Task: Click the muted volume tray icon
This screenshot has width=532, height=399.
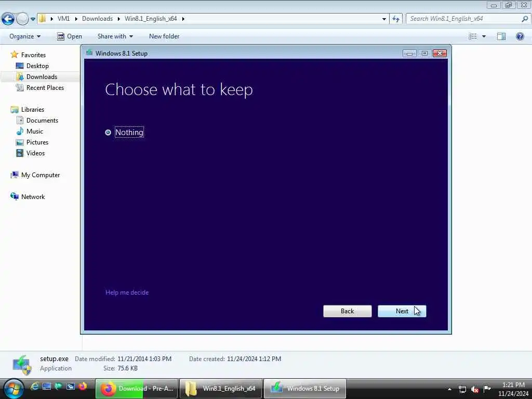Action: (x=475, y=389)
